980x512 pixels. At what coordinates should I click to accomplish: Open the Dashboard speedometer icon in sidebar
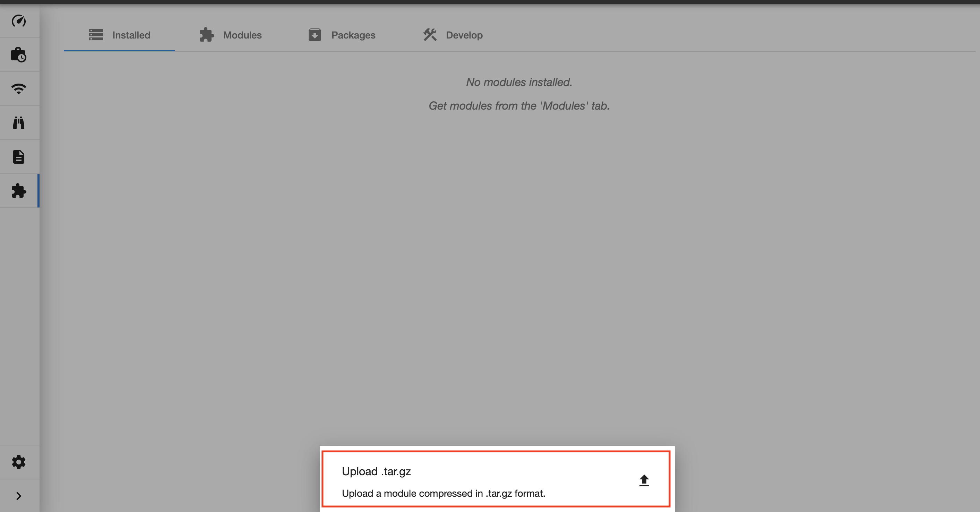pyautogui.click(x=19, y=20)
